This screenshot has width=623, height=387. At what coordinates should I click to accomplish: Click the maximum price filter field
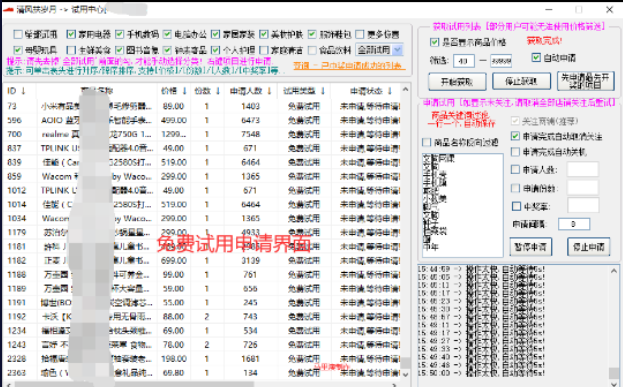[501, 61]
